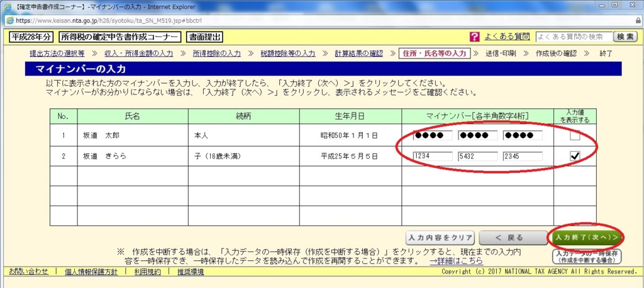This screenshot has height=288, width=644.
Task: Click the field containing 1234
Action: (x=433, y=156)
